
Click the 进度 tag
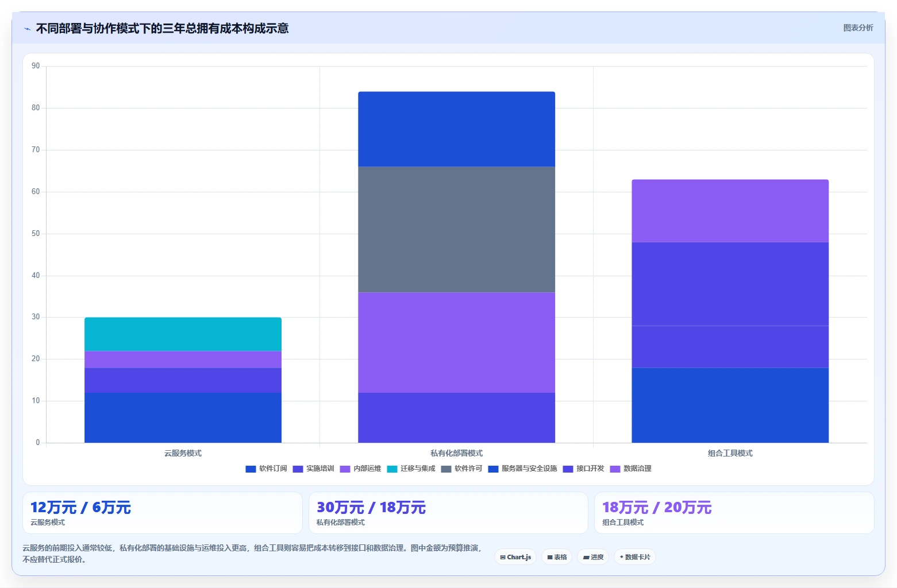pos(593,557)
